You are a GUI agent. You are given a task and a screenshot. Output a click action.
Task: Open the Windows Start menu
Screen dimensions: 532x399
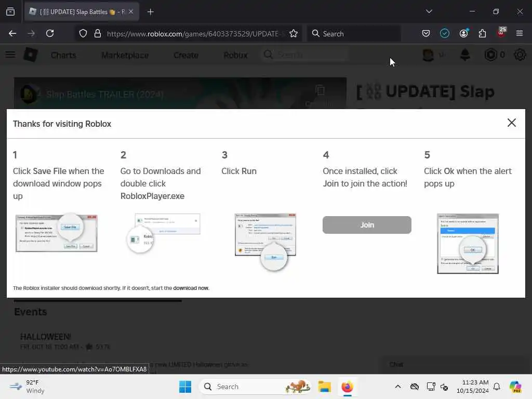(185, 387)
